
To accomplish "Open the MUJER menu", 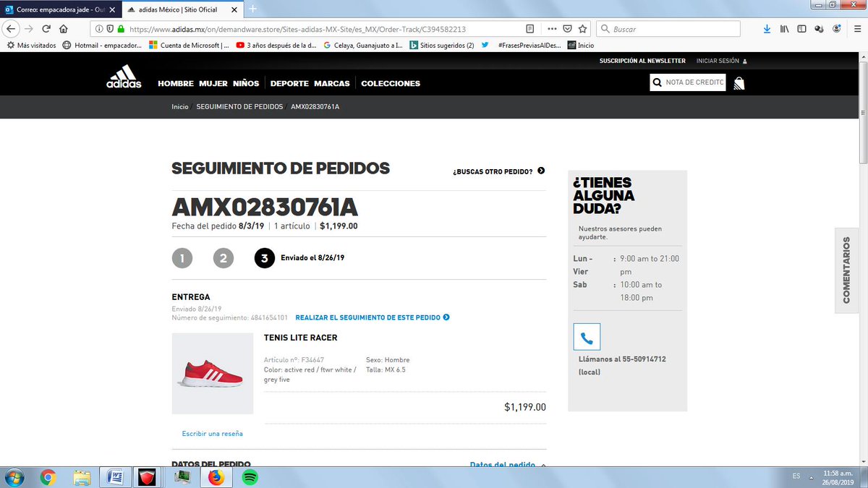I will click(213, 83).
